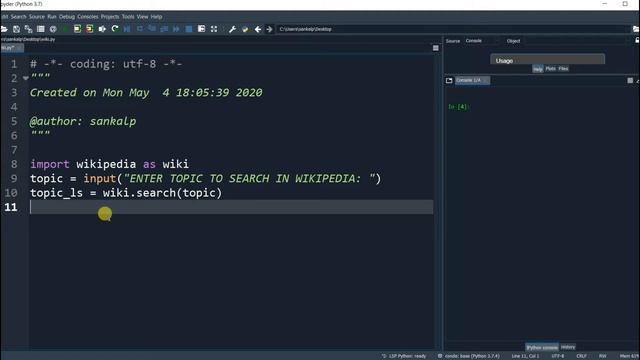Open the Projects menu
640x360 pixels.
pyautogui.click(x=110, y=17)
